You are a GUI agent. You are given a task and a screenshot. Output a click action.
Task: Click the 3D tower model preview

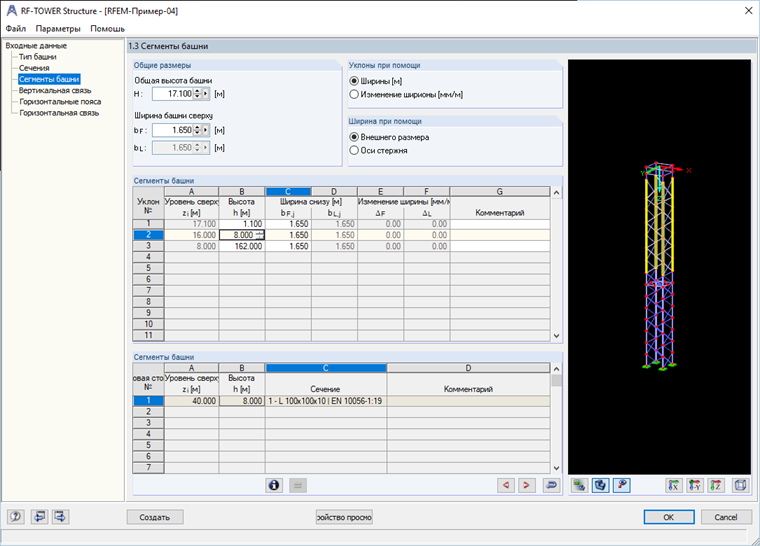(659, 267)
